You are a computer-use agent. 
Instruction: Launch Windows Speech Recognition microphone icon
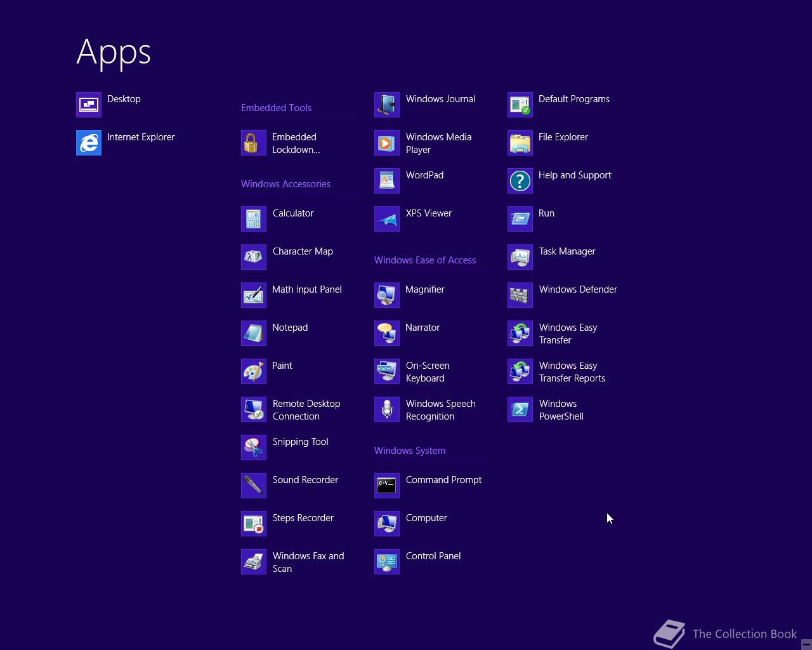coord(387,409)
